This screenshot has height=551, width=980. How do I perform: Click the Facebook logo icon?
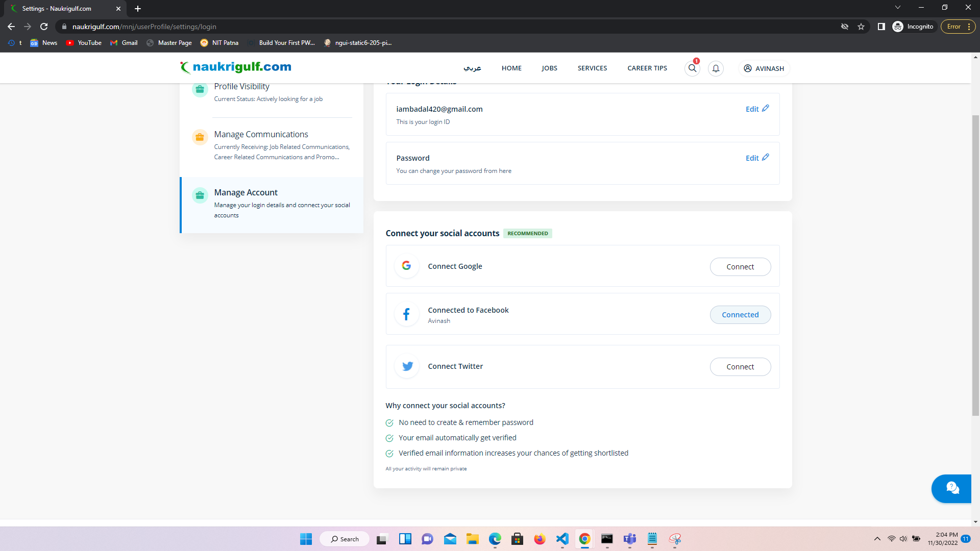click(406, 314)
